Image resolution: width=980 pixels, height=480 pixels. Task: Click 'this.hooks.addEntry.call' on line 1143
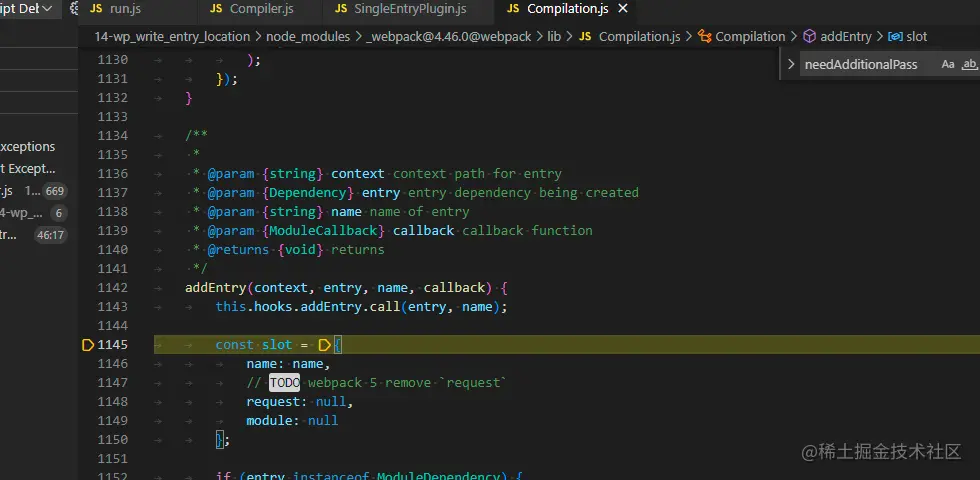click(x=308, y=307)
